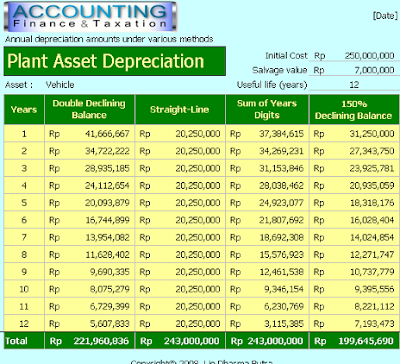Select cell with value 6,729,399
The image size is (400, 364).
[89, 306]
